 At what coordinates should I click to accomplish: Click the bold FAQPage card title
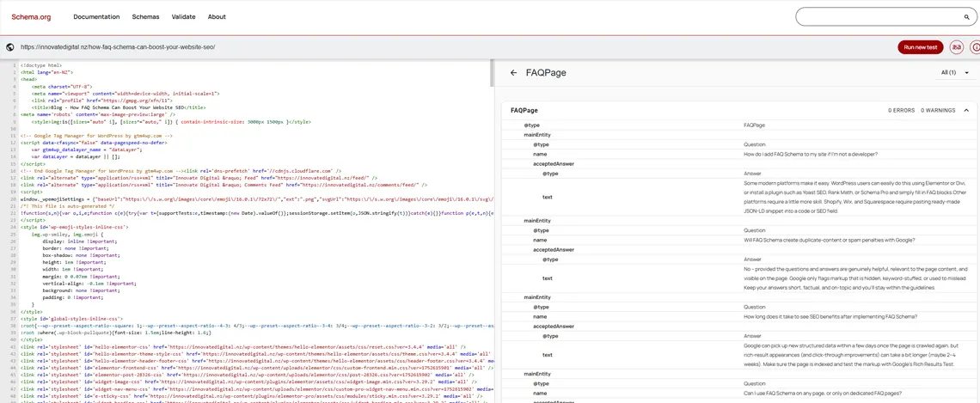[524, 110]
